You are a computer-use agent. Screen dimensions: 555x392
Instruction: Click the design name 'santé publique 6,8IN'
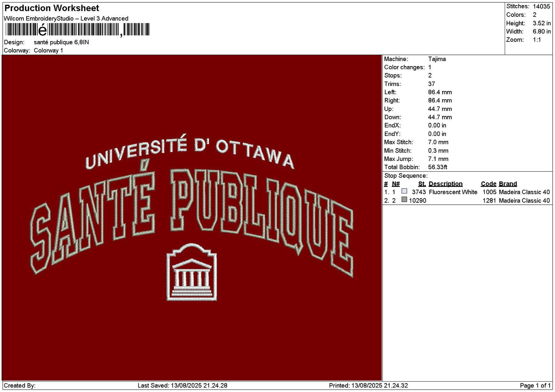point(61,42)
